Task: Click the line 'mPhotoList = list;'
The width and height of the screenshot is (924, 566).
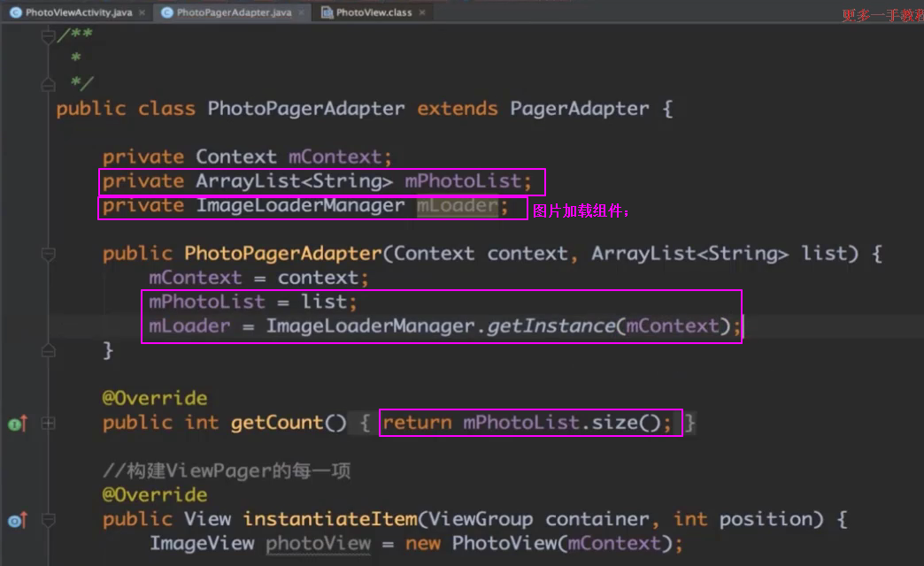Action: 253,302
